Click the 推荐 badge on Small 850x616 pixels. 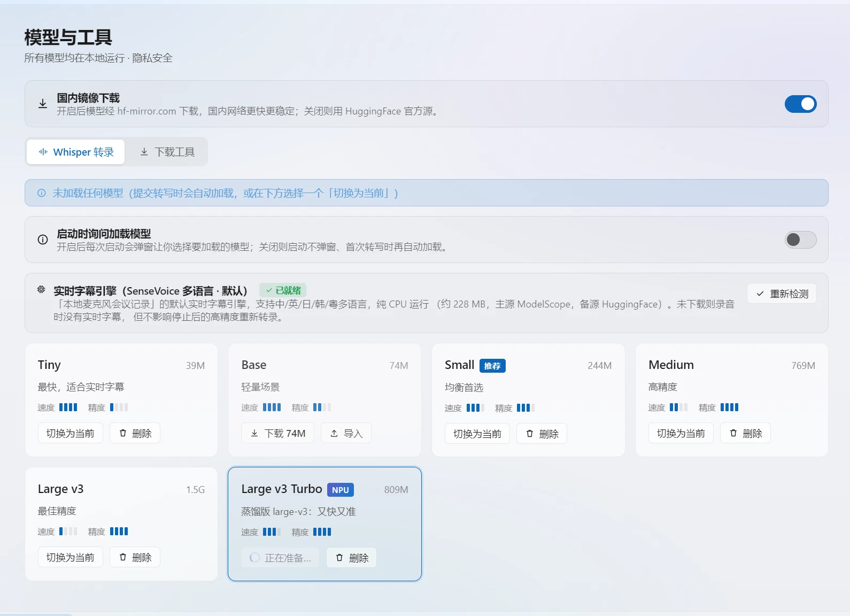coord(492,366)
